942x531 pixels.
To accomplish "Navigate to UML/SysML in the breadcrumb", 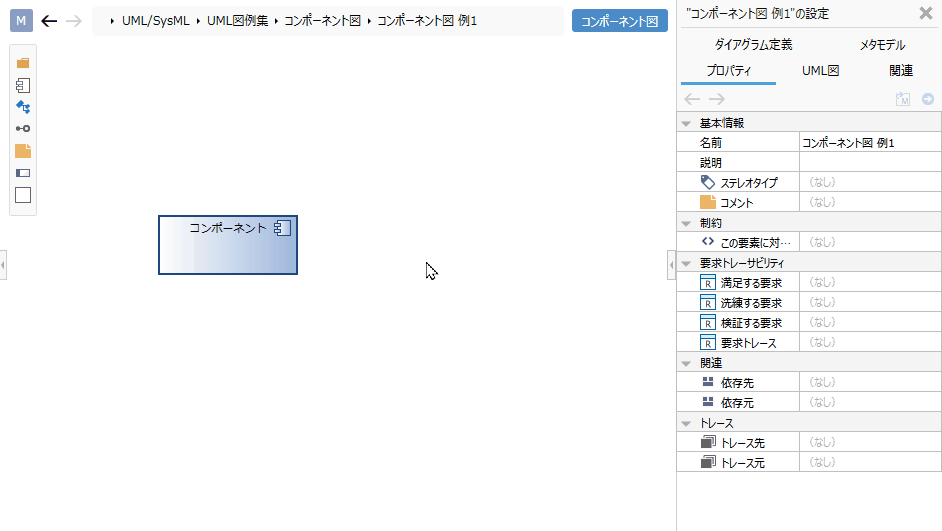I will coord(156,21).
